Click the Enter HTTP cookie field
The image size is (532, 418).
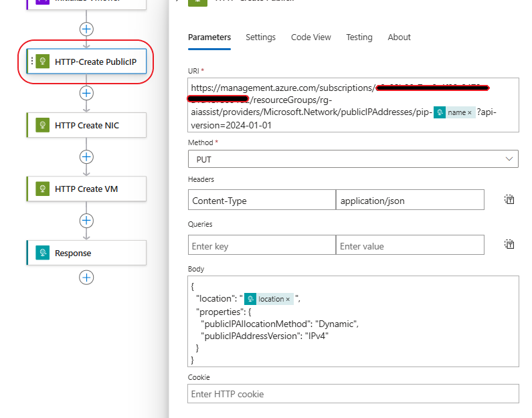[353, 394]
